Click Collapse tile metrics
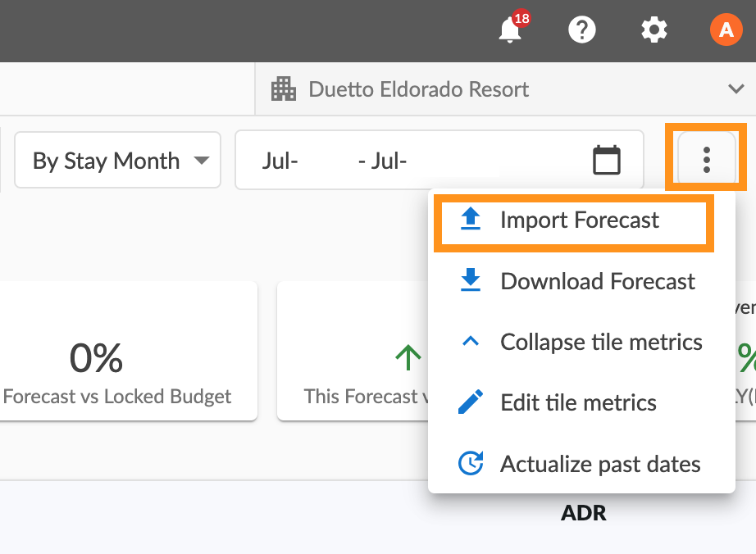The image size is (756, 554). click(601, 341)
